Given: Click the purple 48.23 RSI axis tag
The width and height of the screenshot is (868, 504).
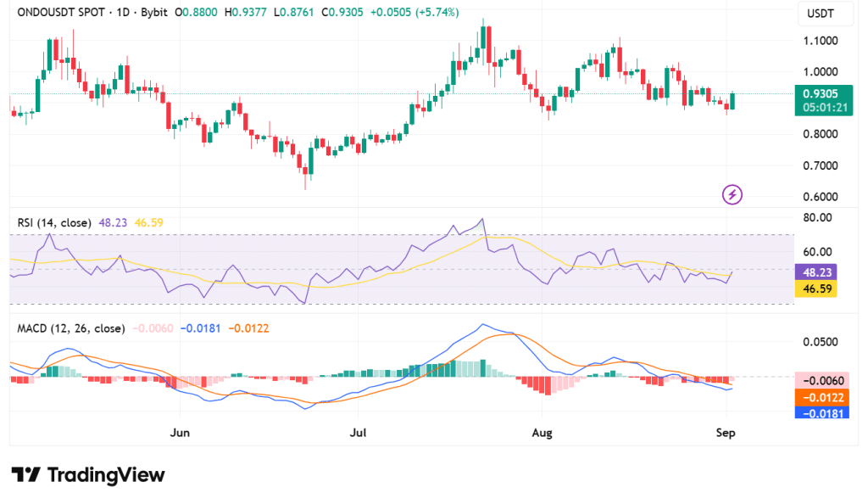Looking at the screenshot, I should pos(820,272).
